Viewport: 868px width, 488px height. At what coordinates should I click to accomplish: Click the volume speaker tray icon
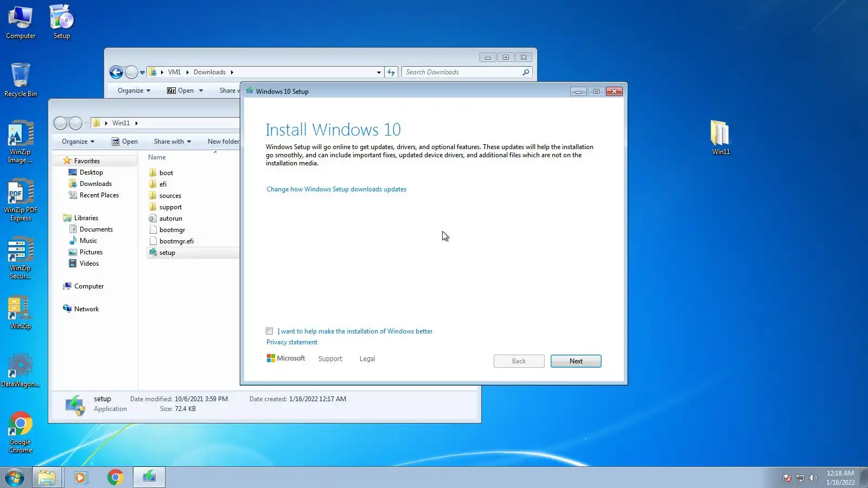tap(813, 478)
